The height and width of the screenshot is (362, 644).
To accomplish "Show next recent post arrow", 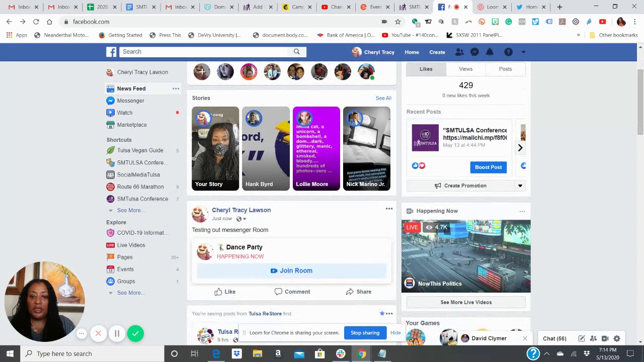I will (520, 147).
